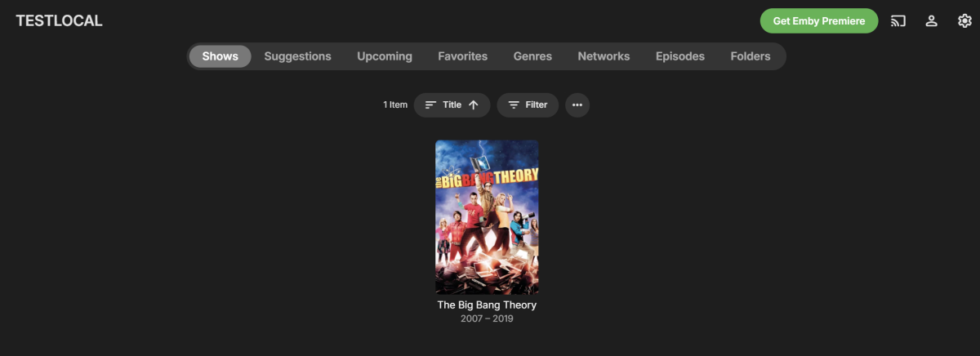Switch to the Upcoming tab

click(x=385, y=56)
